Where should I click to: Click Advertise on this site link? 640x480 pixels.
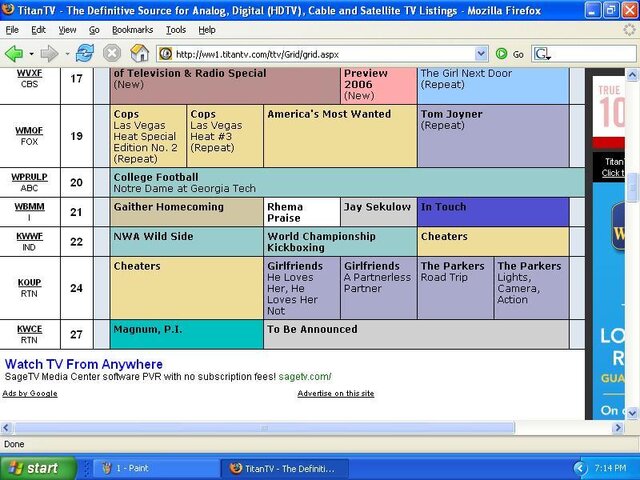coord(336,393)
